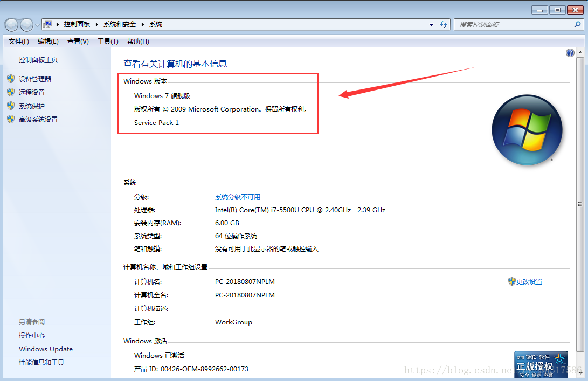The height and width of the screenshot is (381, 588).
Task: Click the computer icon in address bar
Action: coord(47,24)
